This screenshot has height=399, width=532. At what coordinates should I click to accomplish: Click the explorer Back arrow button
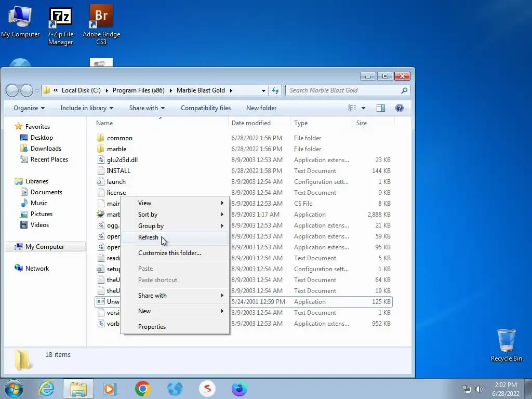[12, 90]
